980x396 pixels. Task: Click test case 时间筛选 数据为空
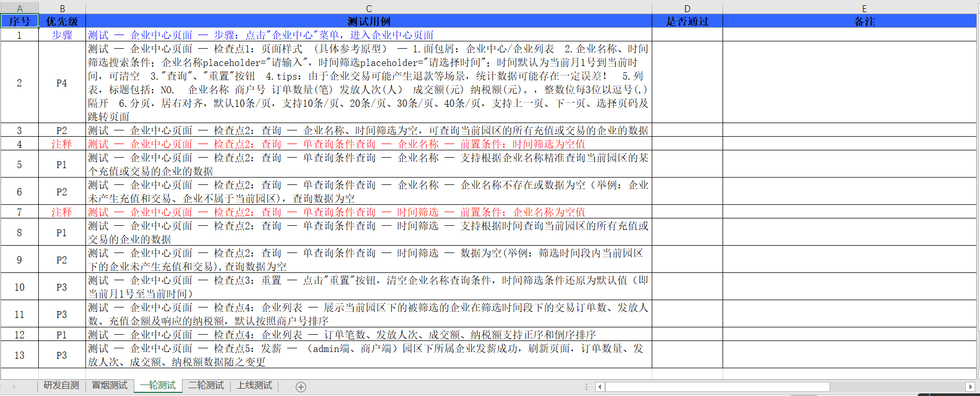coord(369,260)
